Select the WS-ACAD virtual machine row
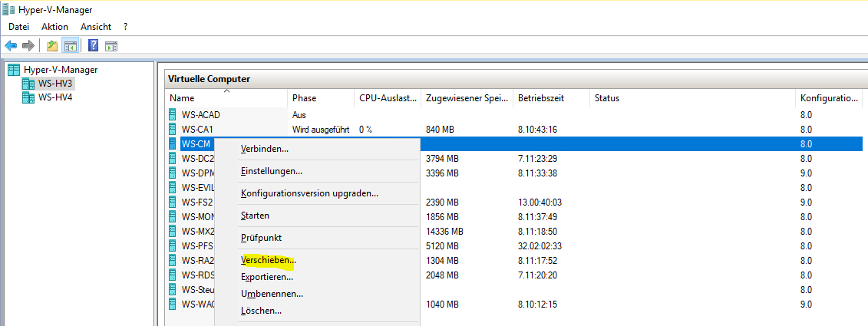This screenshot has height=326, width=868. (x=513, y=115)
